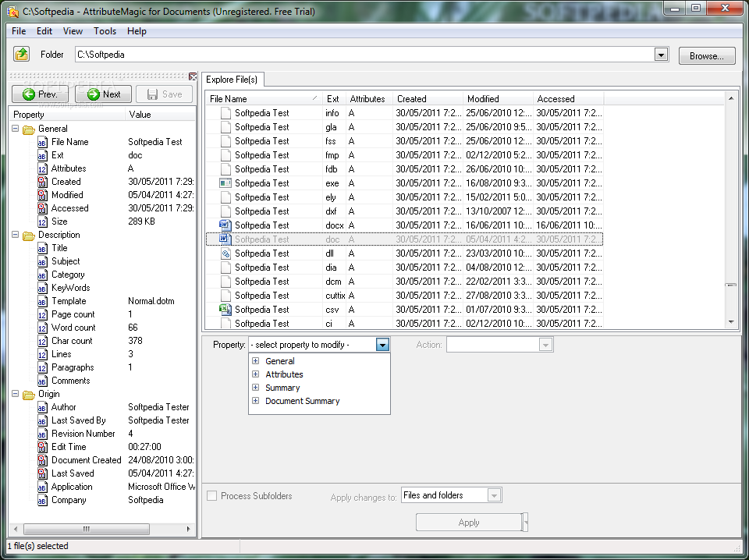749x560 pixels.
Task: Click the icon beside File Name property
Action: pyautogui.click(x=42, y=142)
